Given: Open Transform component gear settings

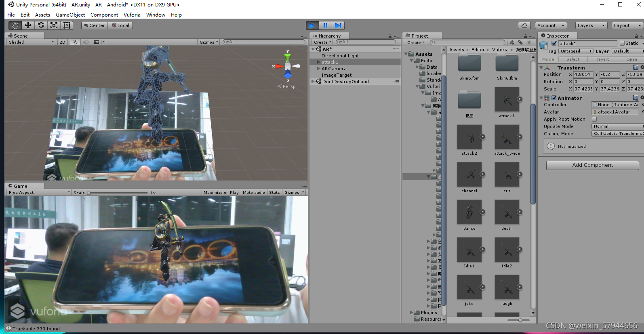Looking at the screenshot, I should (642, 67).
